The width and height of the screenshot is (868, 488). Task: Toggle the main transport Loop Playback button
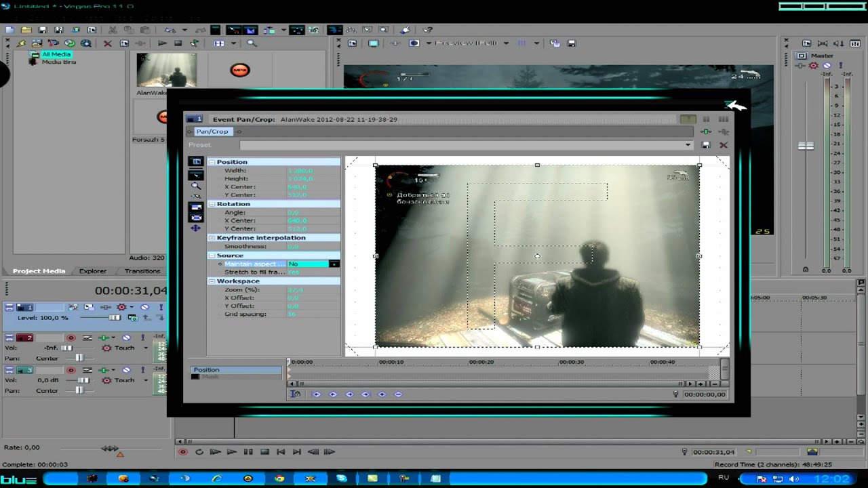[x=199, y=452]
